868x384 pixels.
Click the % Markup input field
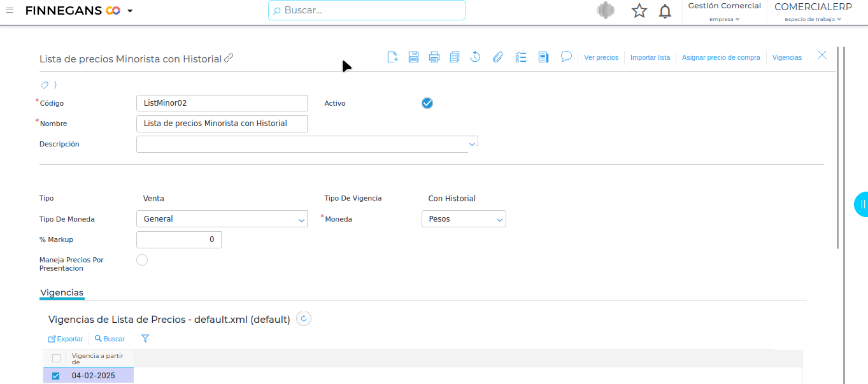179,239
